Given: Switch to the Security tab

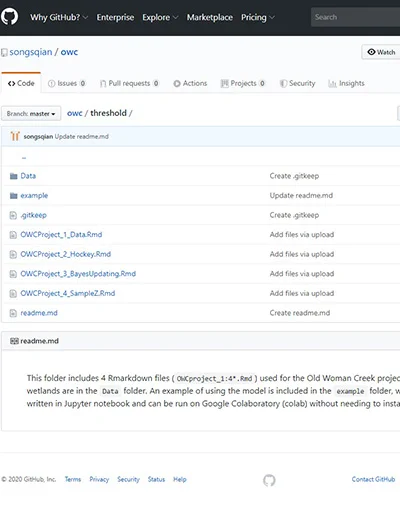Looking at the screenshot, I should pos(297,83).
